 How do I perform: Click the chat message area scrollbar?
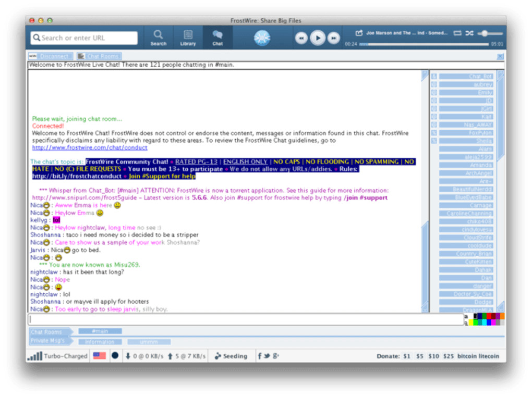coord(425,191)
